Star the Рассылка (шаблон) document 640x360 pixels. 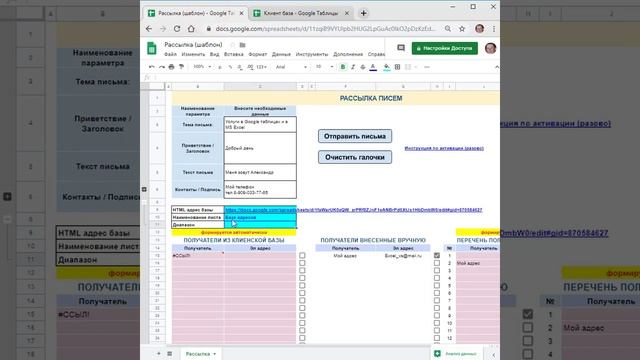(x=233, y=44)
